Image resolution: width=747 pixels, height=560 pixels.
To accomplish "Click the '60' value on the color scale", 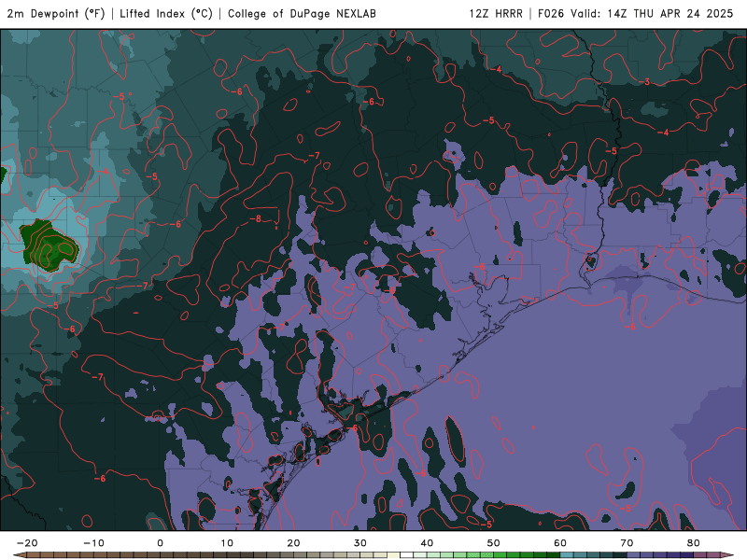I will click(560, 543).
